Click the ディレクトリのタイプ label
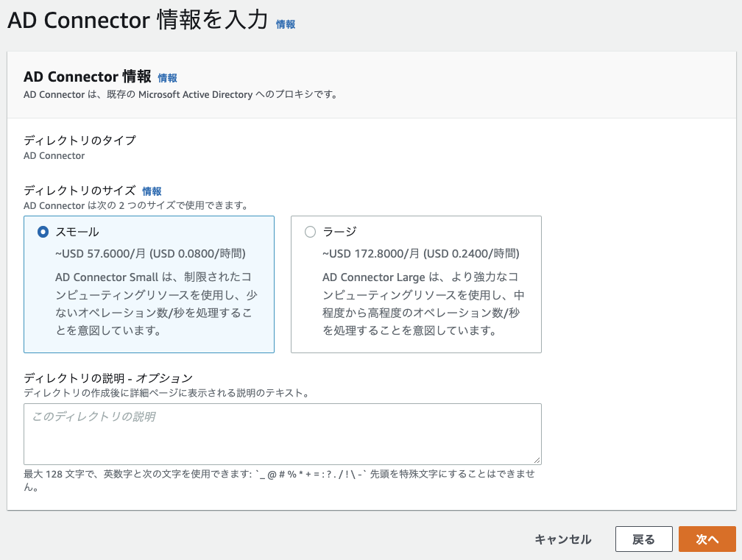Viewport: 742px width, 560px height. tap(79, 141)
